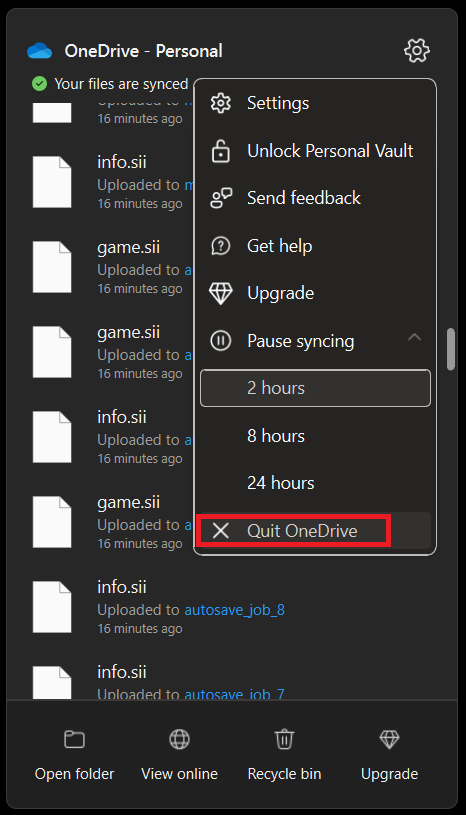
Task: Click the activity list scrollbar thumb
Action: tap(451, 349)
